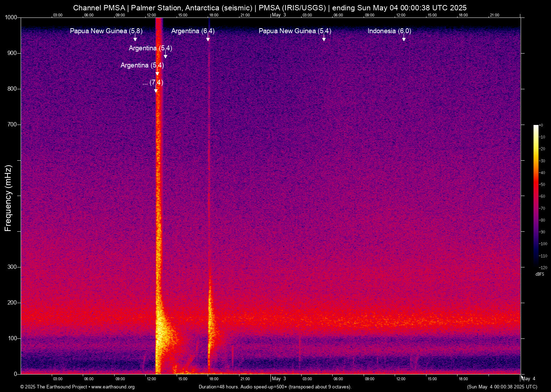Click the Channel PMSA chart title
The height and width of the screenshot is (392, 551).
[x=270, y=8]
